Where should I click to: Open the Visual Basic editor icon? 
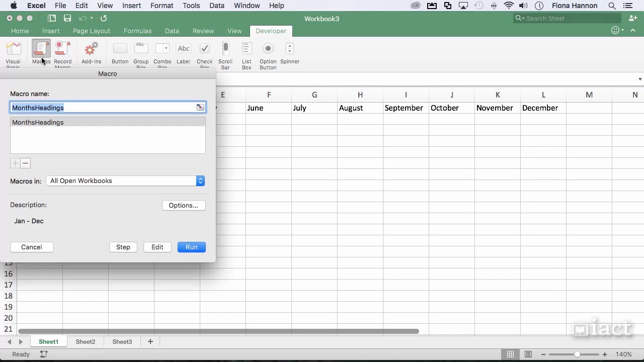point(13,49)
